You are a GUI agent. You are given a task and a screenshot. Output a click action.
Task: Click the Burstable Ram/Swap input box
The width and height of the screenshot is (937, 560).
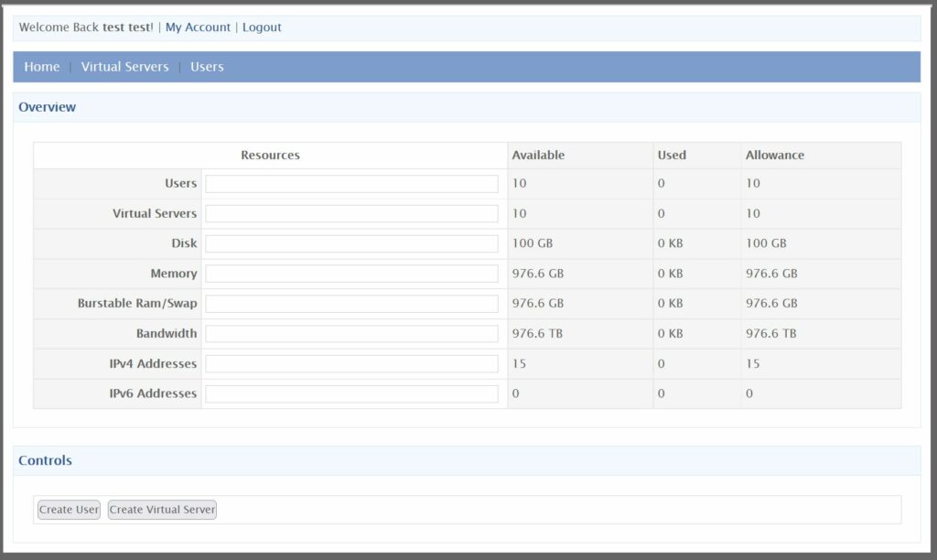click(352, 303)
